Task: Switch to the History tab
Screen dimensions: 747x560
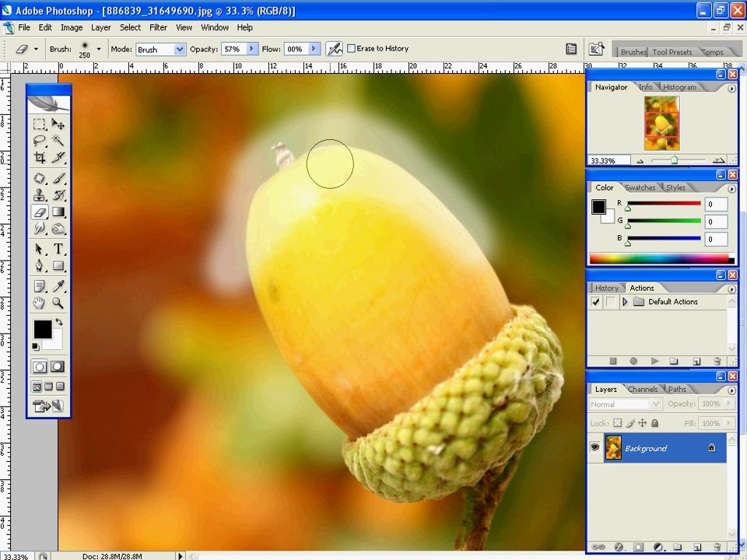Action: [606, 288]
